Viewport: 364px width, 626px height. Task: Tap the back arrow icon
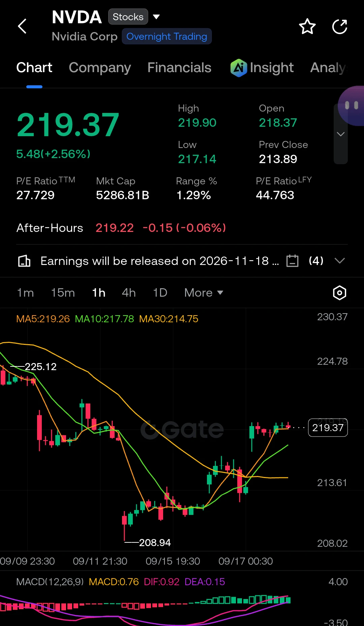(x=22, y=26)
